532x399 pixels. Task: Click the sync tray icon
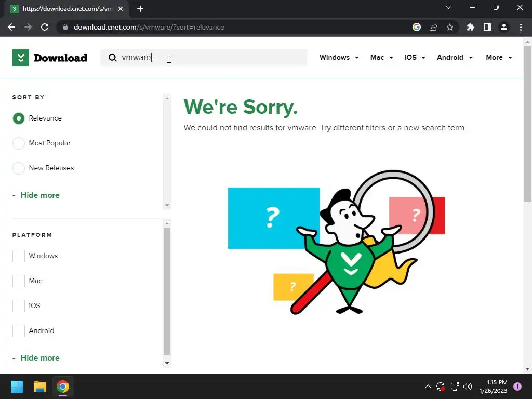coord(441,387)
